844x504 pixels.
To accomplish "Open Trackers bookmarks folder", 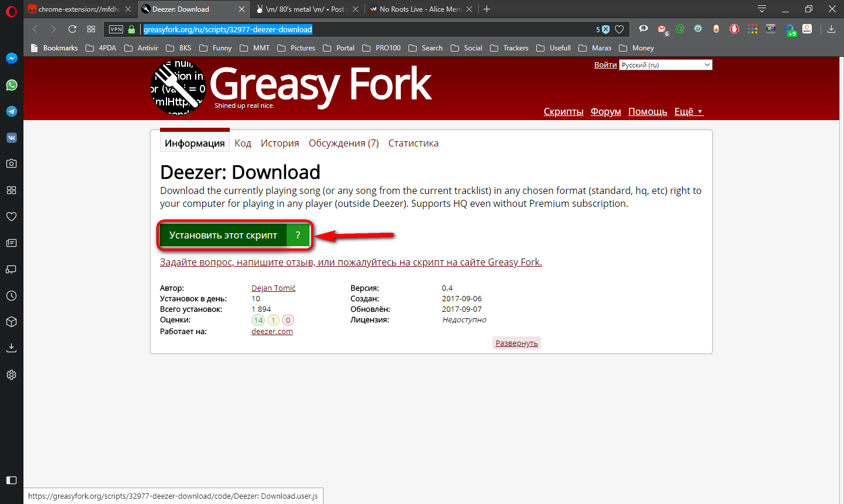I will click(x=509, y=48).
